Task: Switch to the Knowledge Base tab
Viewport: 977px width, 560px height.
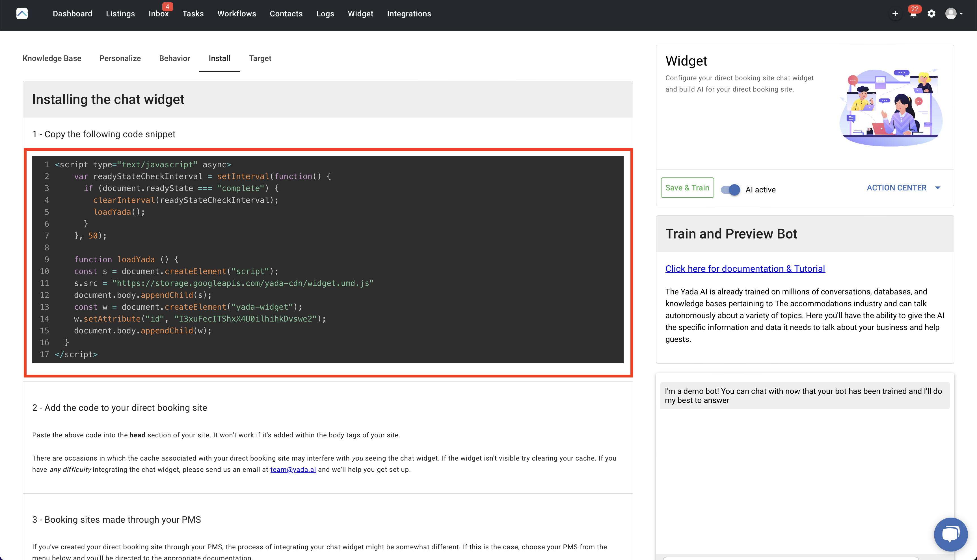Action: pos(52,58)
